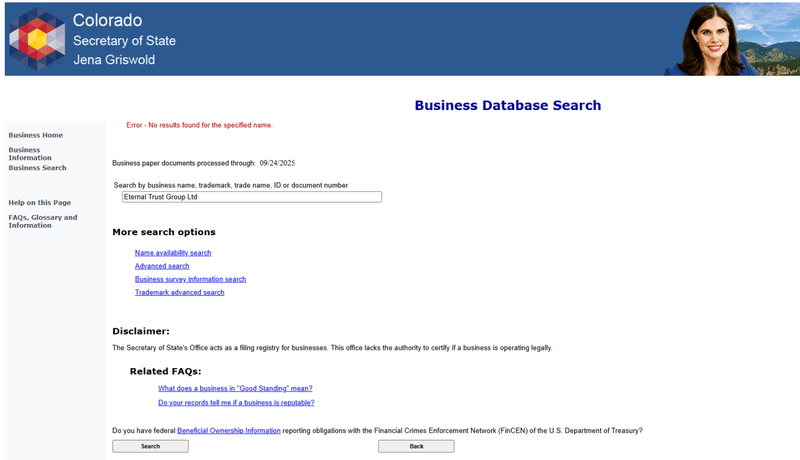This screenshot has width=800, height=460.
Task: Open Help on this Page
Action: (39, 202)
